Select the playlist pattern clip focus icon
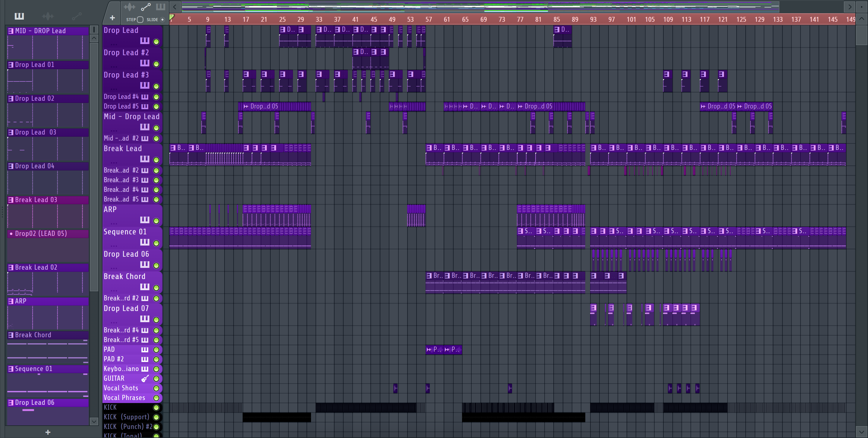Screen dimensions: 868x438 point(160,7)
